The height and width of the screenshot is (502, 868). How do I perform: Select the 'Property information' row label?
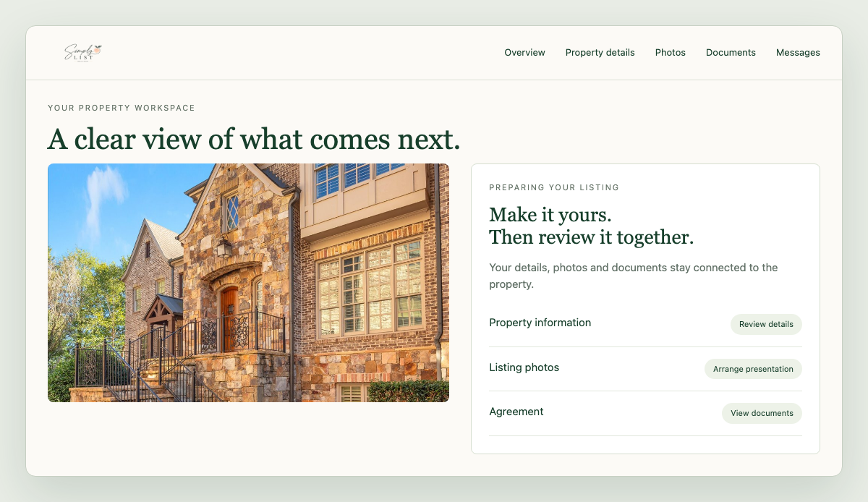(x=540, y=323)
